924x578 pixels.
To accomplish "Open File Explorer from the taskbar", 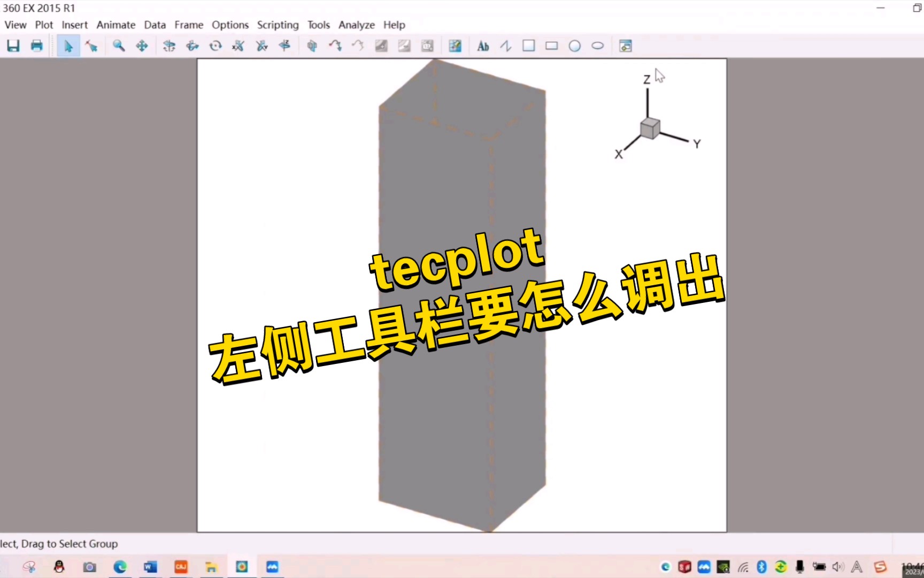I will (211, 567).
